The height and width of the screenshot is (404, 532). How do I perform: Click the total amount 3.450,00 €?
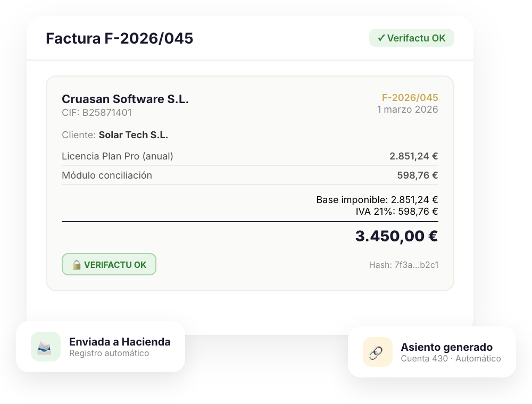pyautogui.click(x=396, y=235)
